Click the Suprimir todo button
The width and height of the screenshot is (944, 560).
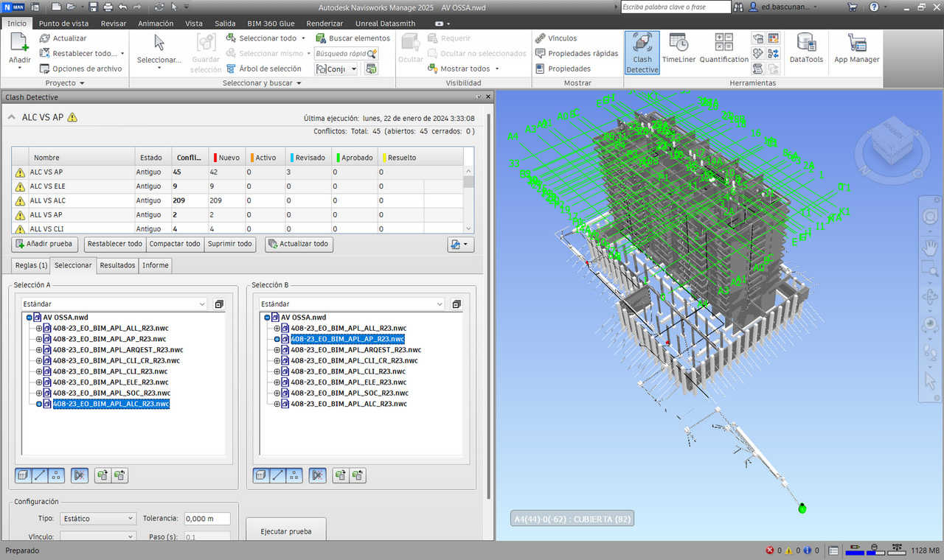pyautogui.click(x=230, y=244)
